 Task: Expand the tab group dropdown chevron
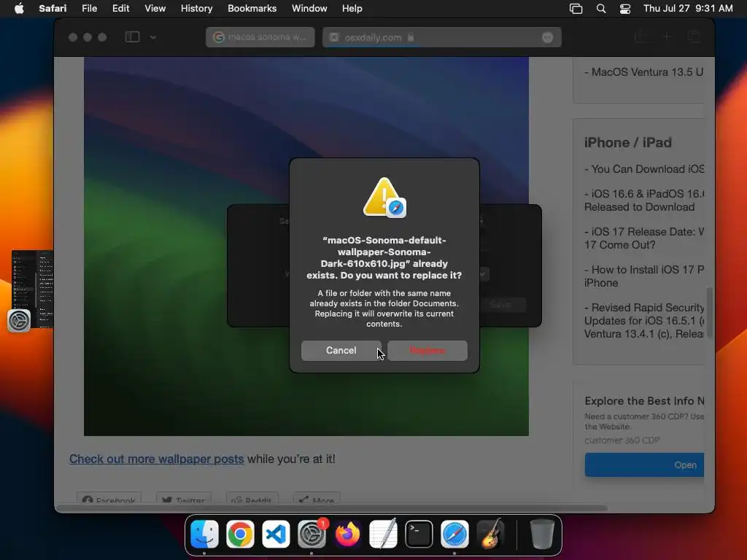(153, 37)
